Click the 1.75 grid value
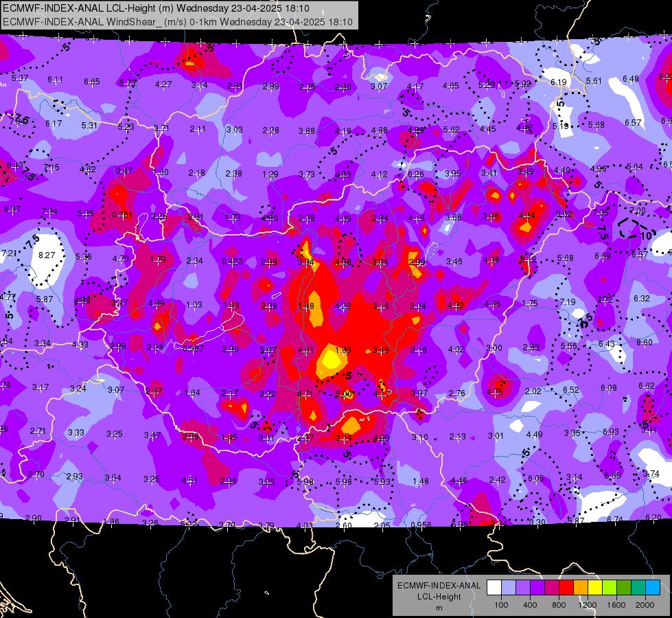This screenshot has height=618, width=672. (530, 304)
